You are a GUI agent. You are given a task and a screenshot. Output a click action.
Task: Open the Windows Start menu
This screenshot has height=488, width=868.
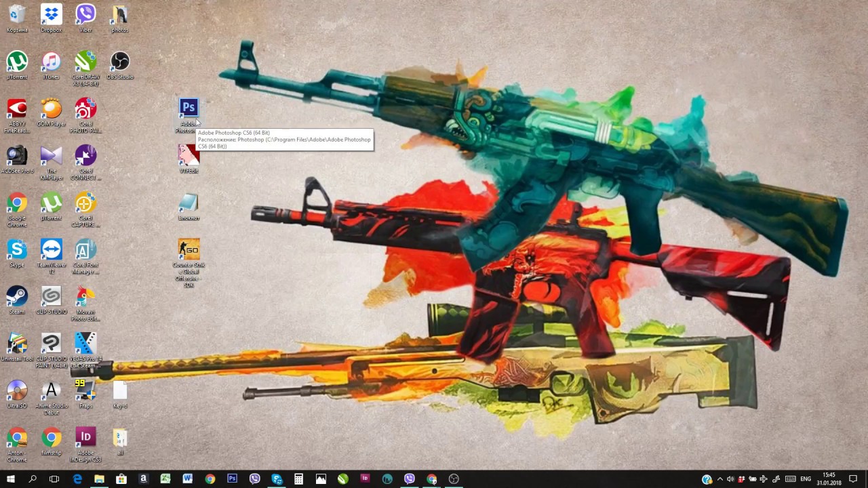(11, 479)
